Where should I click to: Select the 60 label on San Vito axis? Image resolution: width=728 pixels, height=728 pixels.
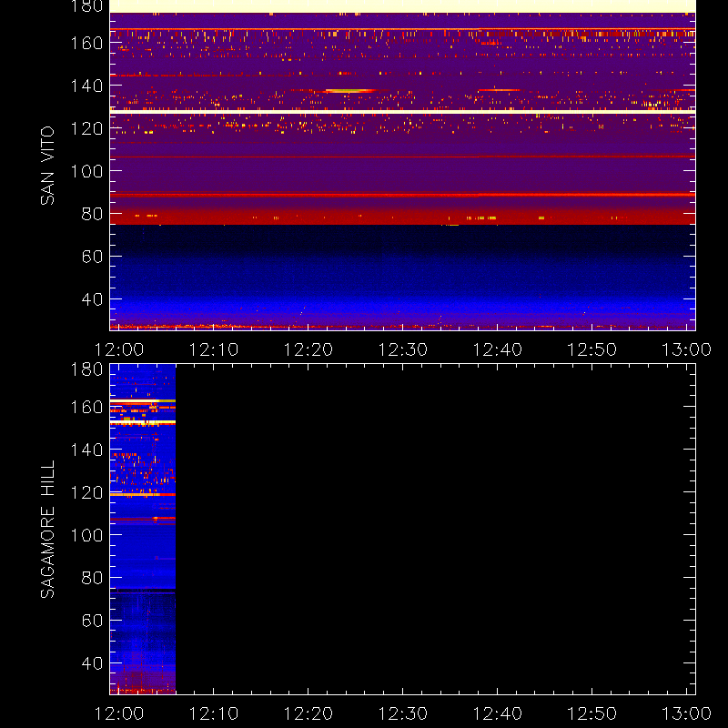click(x=92, y=257)
